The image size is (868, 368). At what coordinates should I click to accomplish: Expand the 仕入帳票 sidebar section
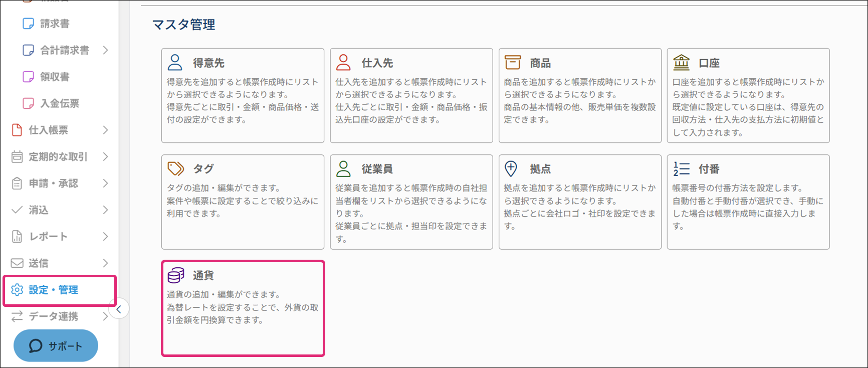[x=105, y=130]
